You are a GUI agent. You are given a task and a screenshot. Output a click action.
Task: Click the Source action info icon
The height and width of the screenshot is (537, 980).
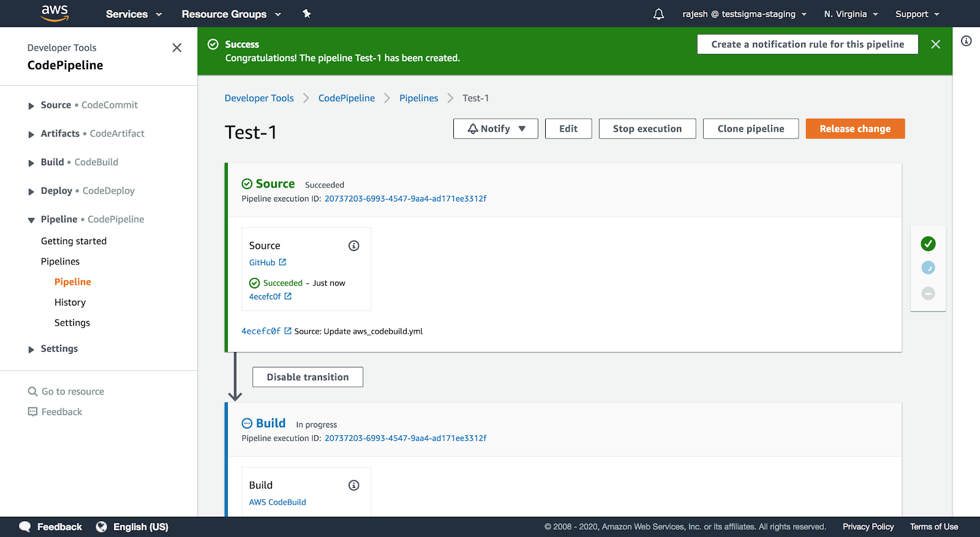click(354, 246)
